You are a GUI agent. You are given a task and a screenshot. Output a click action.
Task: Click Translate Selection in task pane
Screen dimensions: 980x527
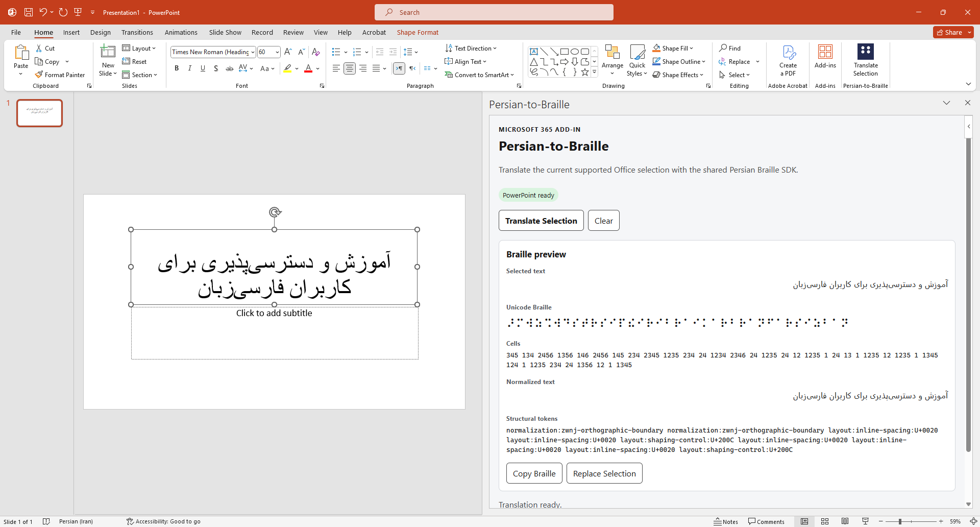(541, 221)
